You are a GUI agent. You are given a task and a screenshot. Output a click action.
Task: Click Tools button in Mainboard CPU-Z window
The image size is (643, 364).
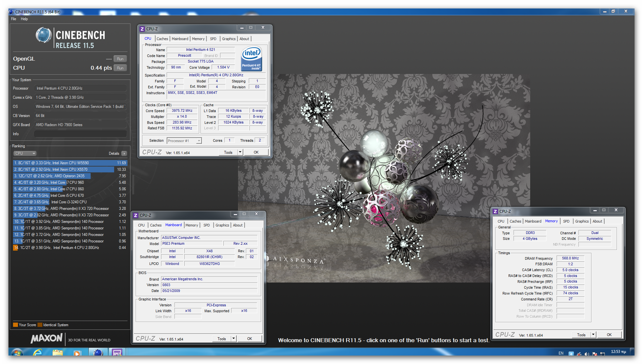click(x=222, y=339)
